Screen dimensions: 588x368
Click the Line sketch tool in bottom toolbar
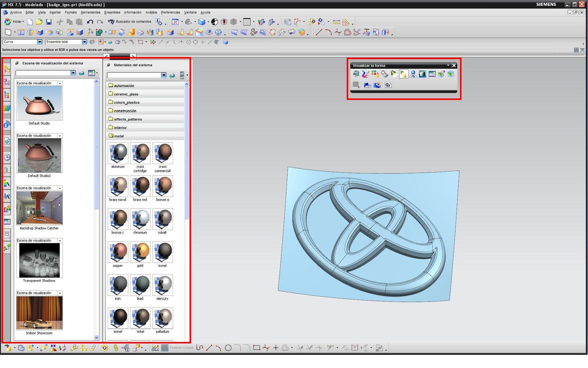(x=209, y=348)
